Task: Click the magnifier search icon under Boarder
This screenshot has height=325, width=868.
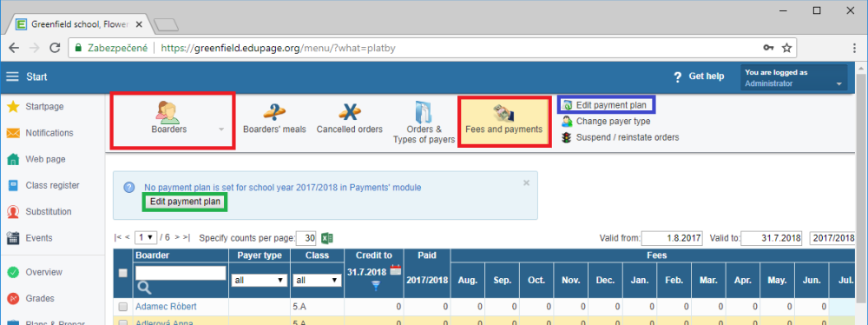Action: pos(144,288)
